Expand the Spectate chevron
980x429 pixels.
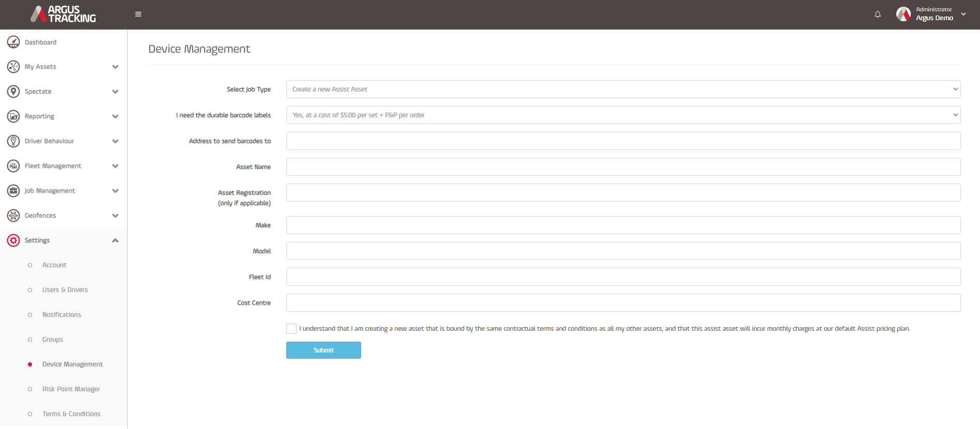coord(115,91)
